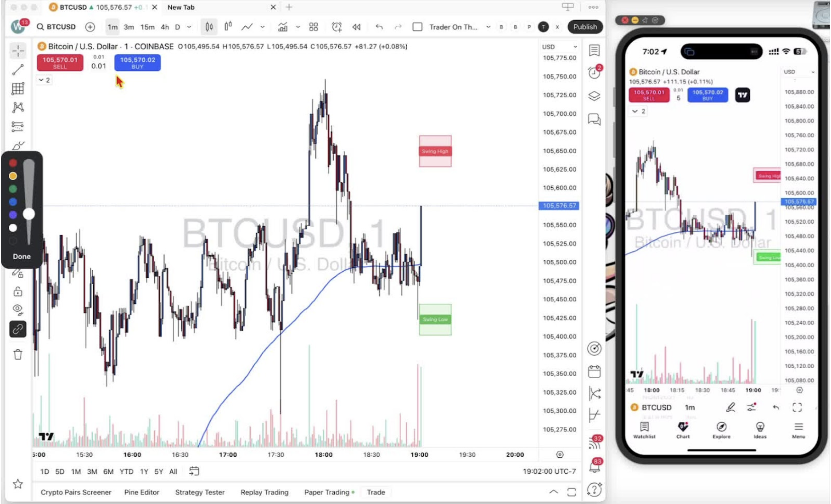Switch to the 15m timeframe
This screenshot has height=504, width=831.
point(147,27)
